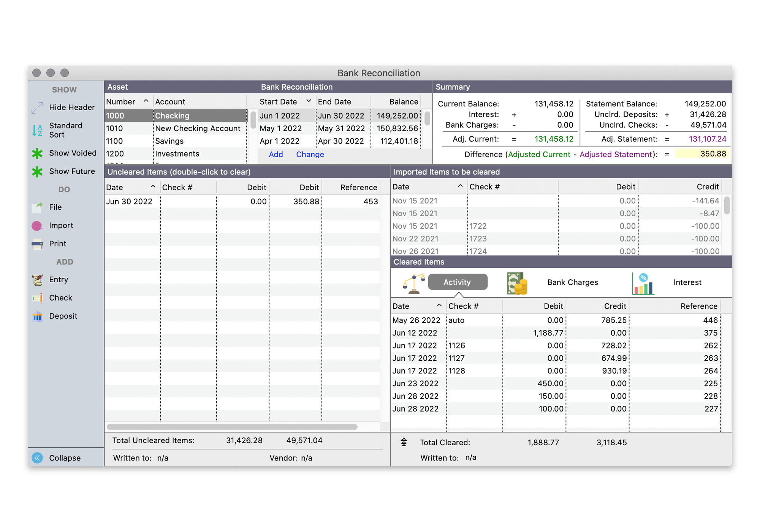Collapse the sidebar panel
This screenshot has width=760, height=532.
point(37,458)
